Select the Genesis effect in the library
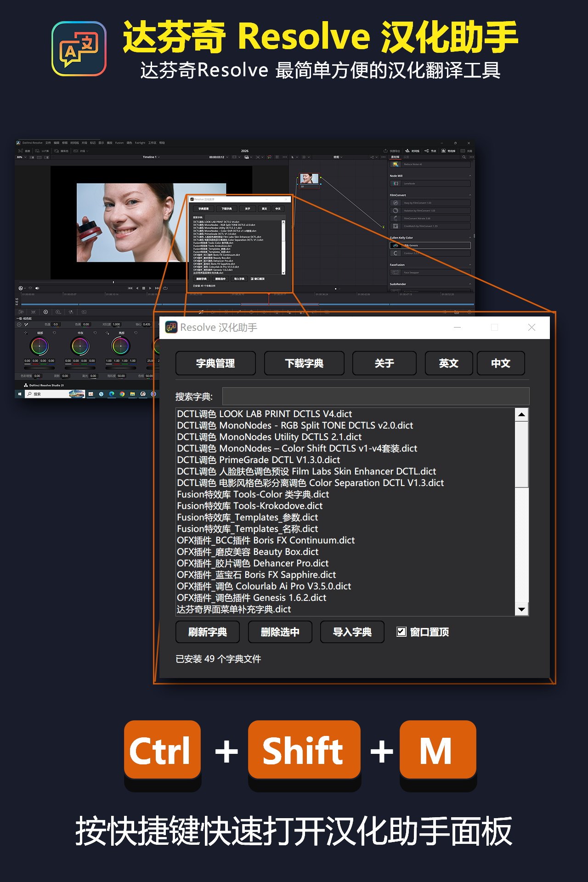Image resolution: width=588 pixels, height=882 pixels. click(x=430, y=245)
